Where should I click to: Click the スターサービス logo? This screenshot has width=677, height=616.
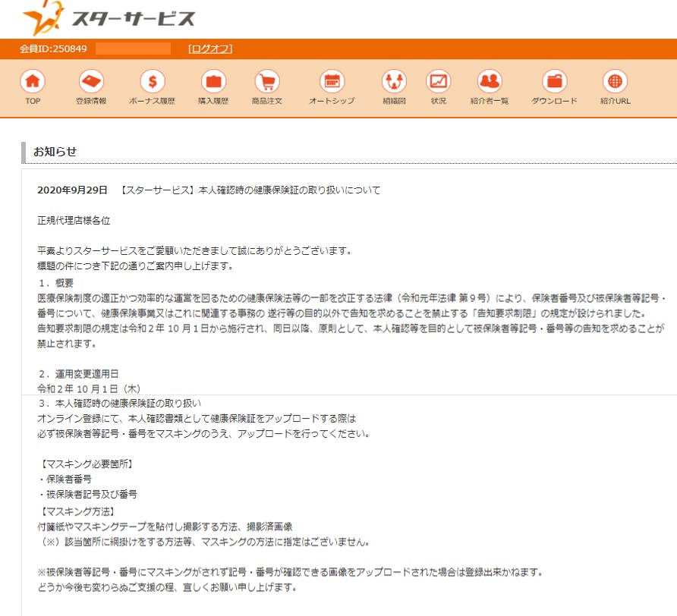click(109, 19)
